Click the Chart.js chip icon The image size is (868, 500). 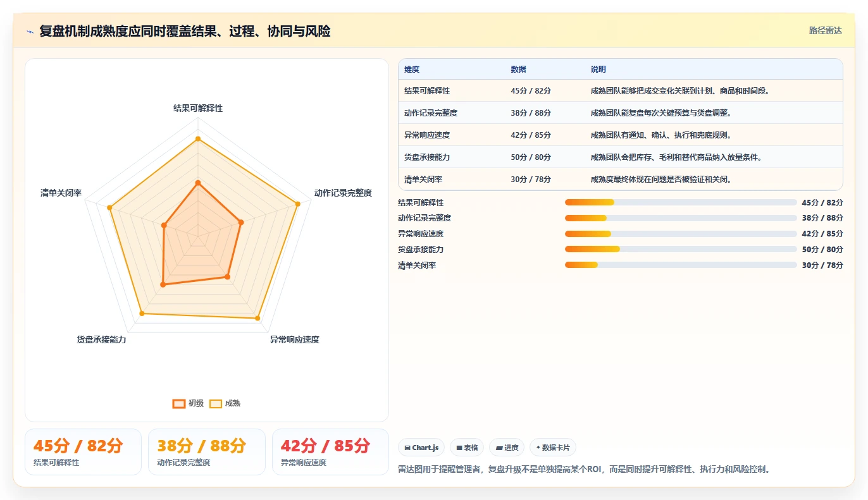[407, 448]
